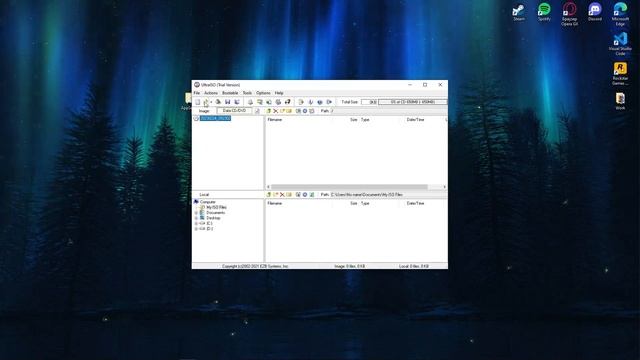Sort the Local pane by Filename column

pos(275,203)
